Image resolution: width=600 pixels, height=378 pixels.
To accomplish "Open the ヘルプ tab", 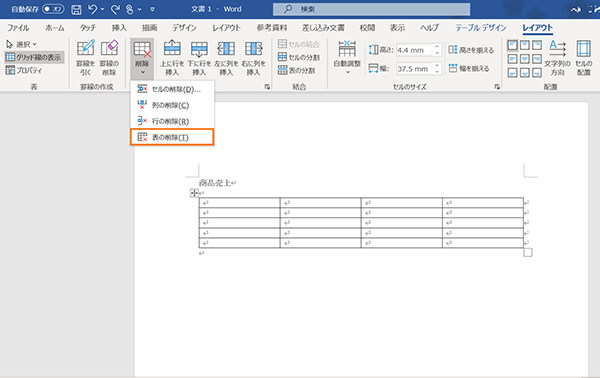I will coord(429,28).
